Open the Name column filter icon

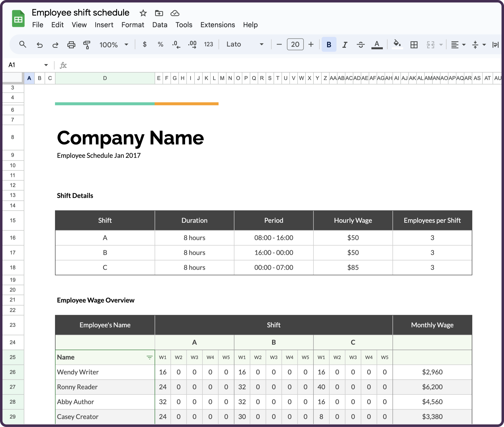click(149, 357)
